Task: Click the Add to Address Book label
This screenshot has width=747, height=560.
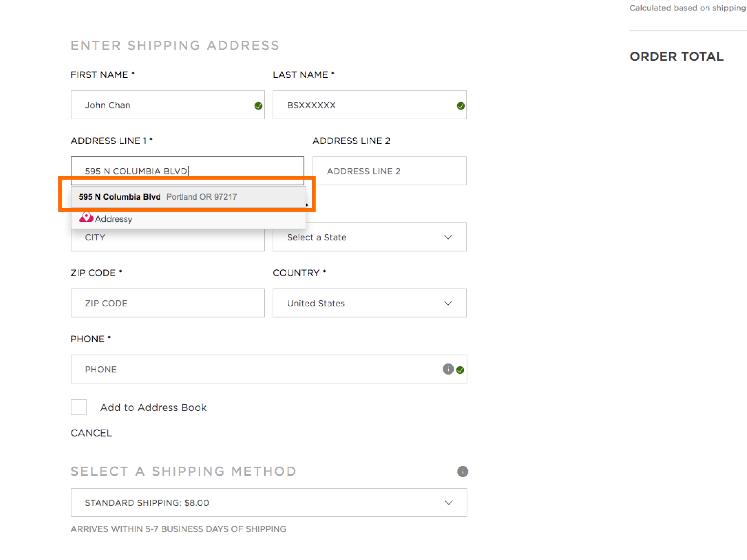Action: click(x=153, y=407)
